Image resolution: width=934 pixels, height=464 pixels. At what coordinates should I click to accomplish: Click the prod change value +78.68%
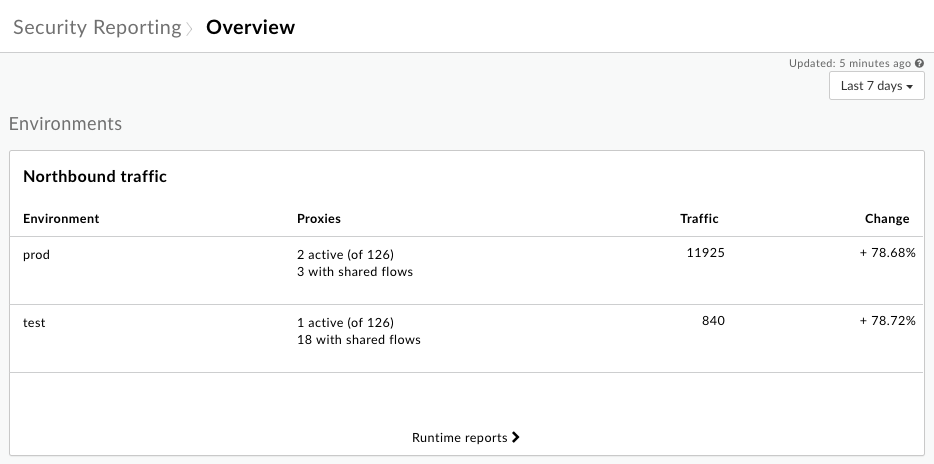pyautogui.click(x=887, y=253)
